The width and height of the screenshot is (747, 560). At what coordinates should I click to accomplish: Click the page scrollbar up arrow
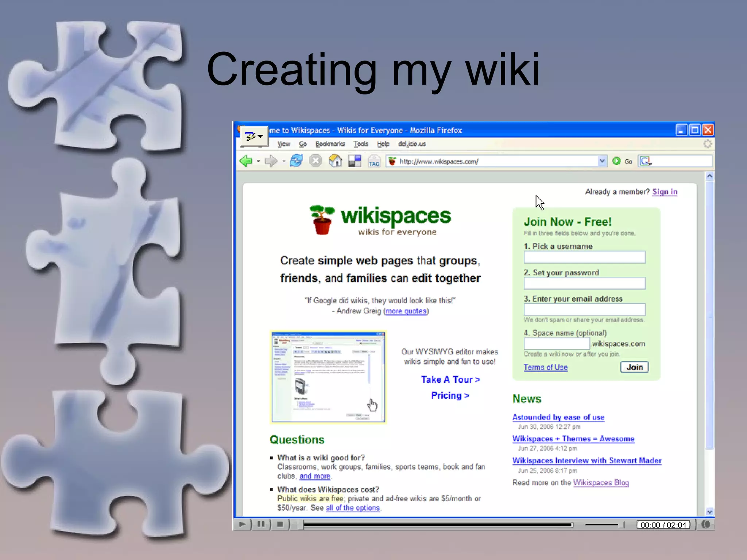(709, 176)
